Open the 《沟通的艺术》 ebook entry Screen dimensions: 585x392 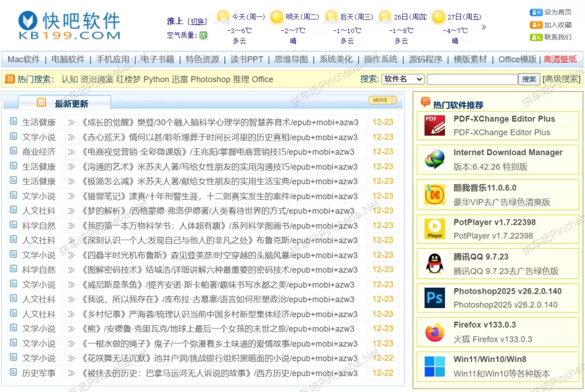[x=219, y=167]
